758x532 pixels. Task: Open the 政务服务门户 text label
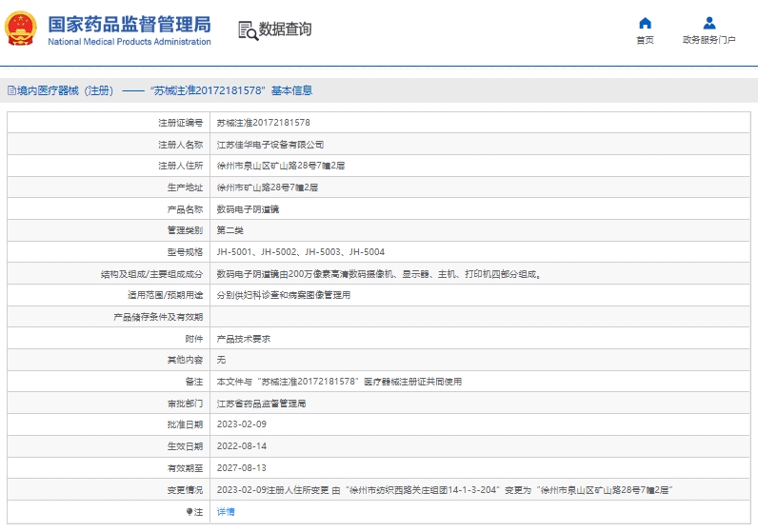click(709, 40)
